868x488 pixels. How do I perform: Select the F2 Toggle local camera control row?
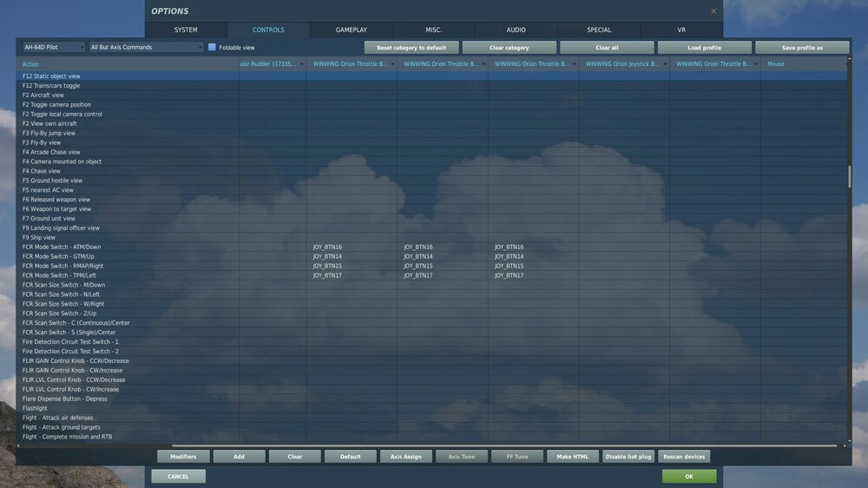[x=431, y=114]
